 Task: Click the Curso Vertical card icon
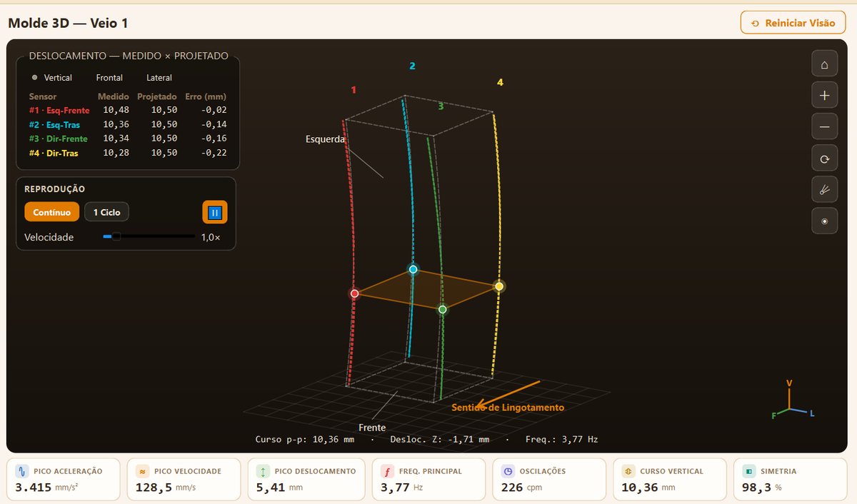point(628,471)
